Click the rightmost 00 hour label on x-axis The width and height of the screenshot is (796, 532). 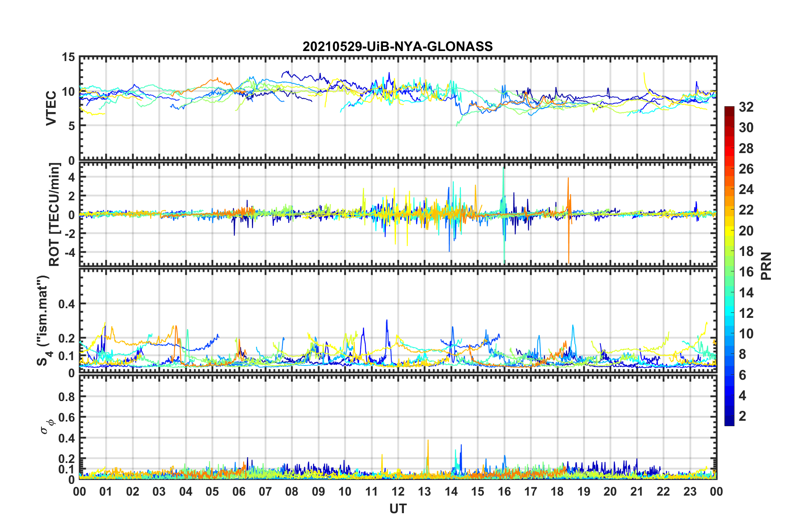pos(716,491)
